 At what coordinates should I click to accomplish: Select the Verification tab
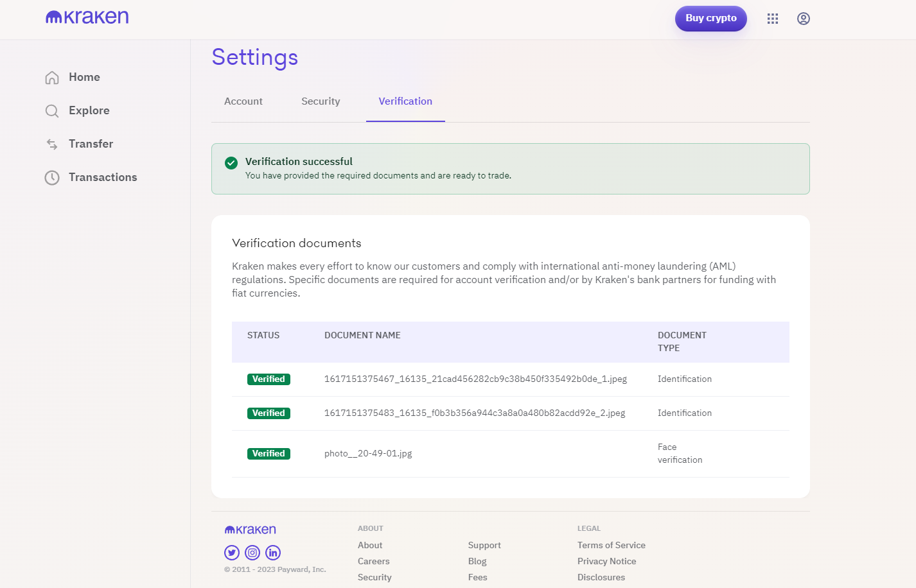tap(405, 101)
